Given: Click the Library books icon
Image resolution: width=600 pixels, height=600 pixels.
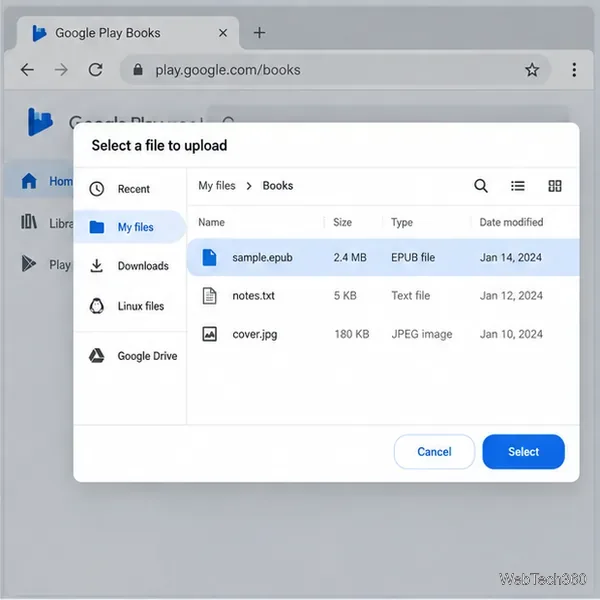Looking at the screenshot, I should [x=29, y=222].
